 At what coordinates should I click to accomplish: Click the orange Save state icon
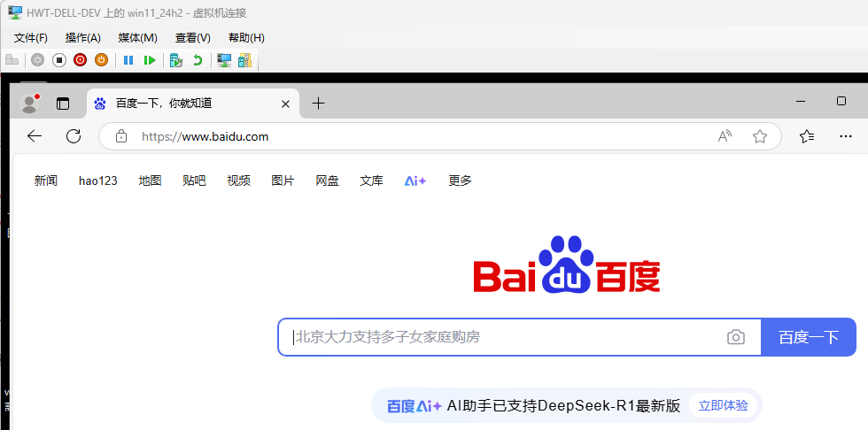coord(101,60)
